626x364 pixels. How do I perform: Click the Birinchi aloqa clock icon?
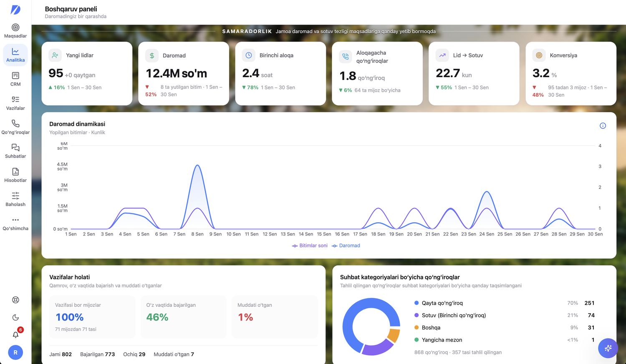point(249,55)
